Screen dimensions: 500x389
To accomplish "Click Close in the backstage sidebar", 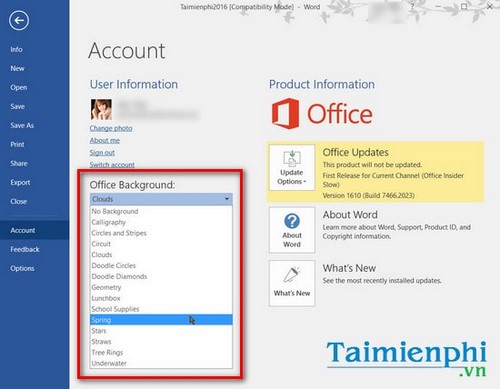I will point(19,201).
